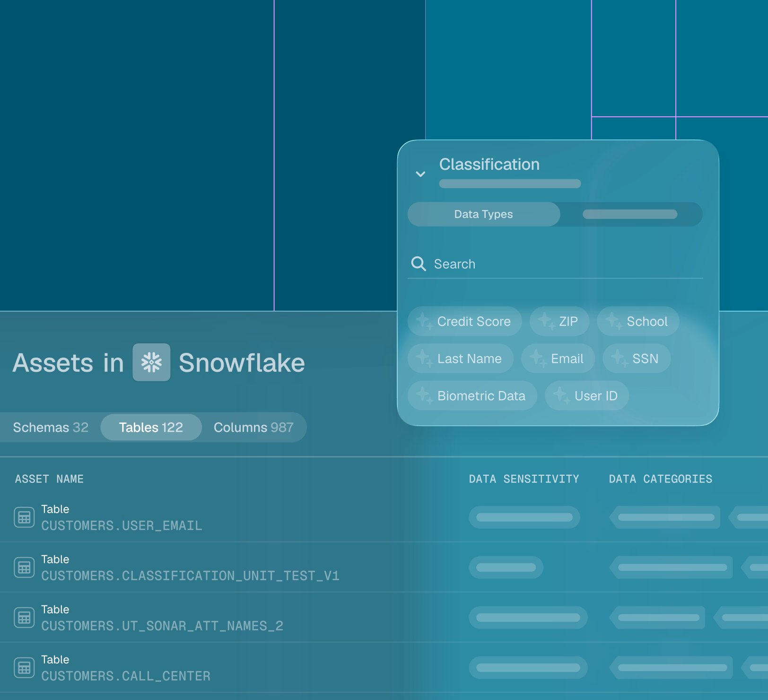
Task: Open CUSTOMERS.CLASSIFICATION_UNIT_TEST_V1 table name
Action: point(190,576)
